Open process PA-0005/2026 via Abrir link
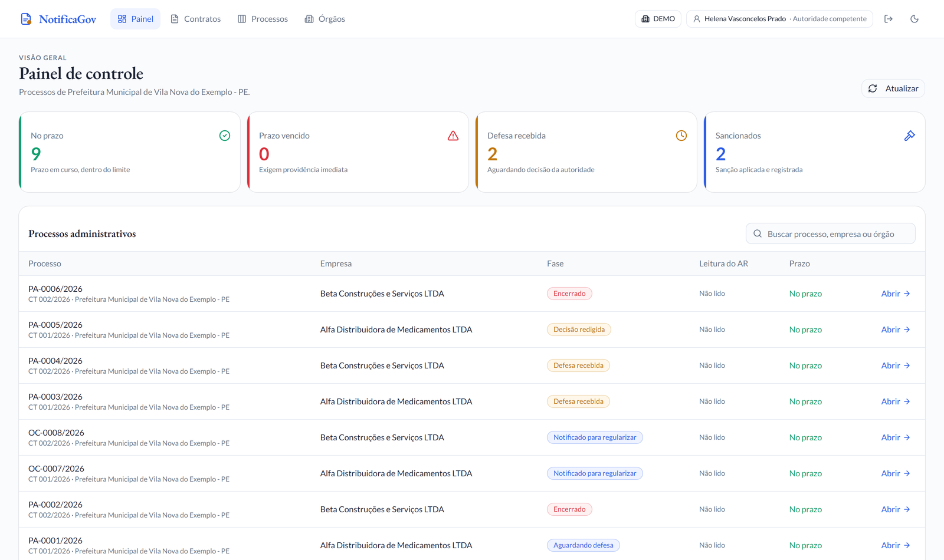This screenshot has height=560, width=944. pos(896,330)
